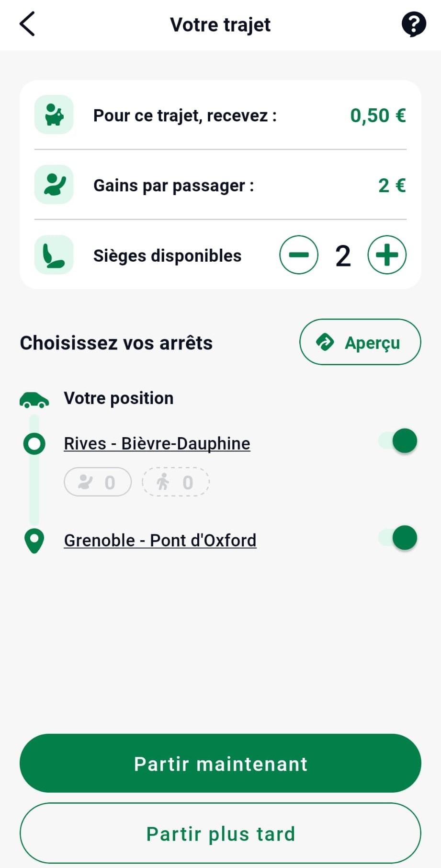This screenshot has width=441, height=868.
Task: Tap the seat icon beside Sièges disponibles
Action: click(54, 255)
